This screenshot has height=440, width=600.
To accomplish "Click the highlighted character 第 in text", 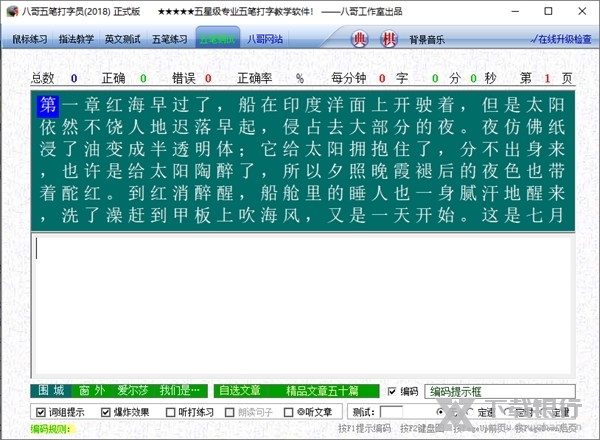I will coord(48,105).
